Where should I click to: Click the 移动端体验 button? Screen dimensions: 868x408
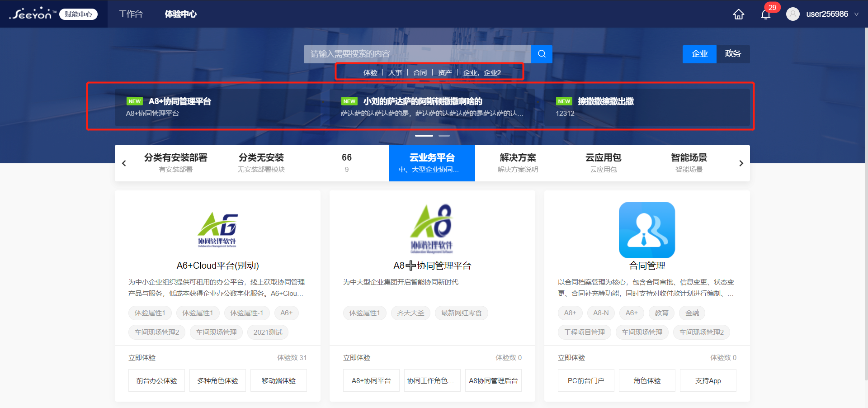point(278,380)
